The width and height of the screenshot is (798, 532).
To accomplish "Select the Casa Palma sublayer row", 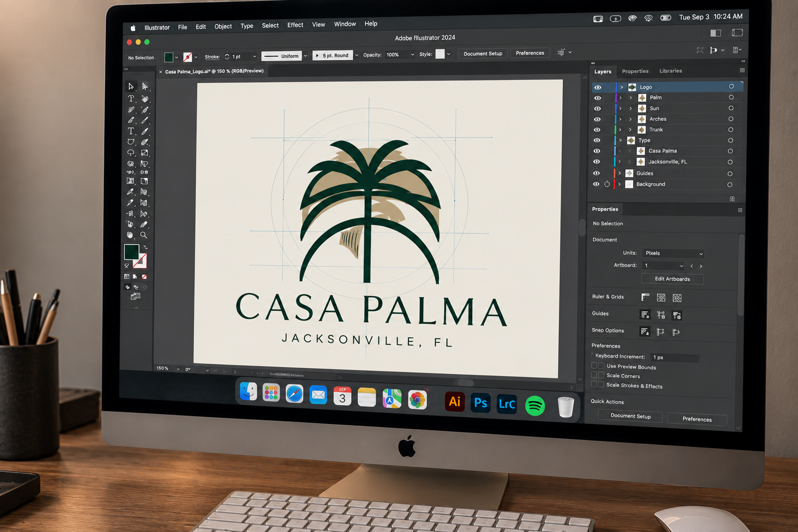I will (667, 151).
